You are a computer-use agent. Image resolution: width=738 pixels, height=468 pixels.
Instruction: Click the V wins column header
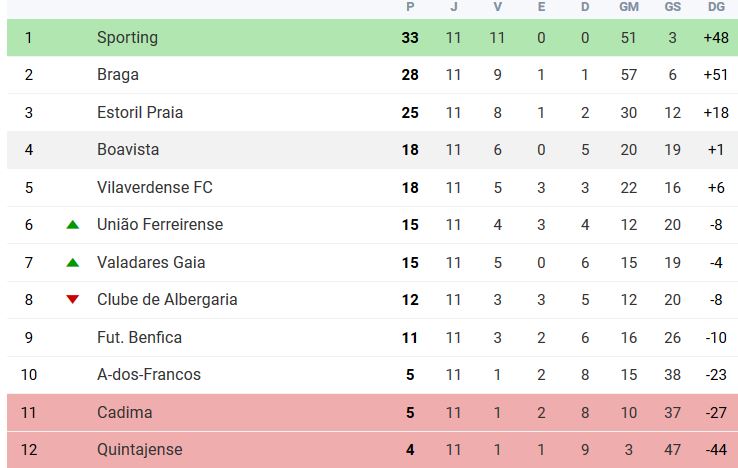pyautogui.click(x=497, y=7)
